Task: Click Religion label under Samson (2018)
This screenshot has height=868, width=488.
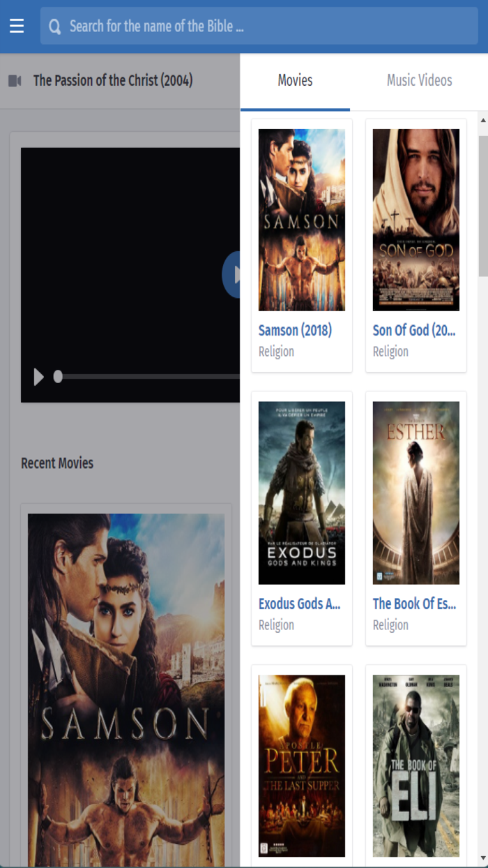Action: coord(276,352)
